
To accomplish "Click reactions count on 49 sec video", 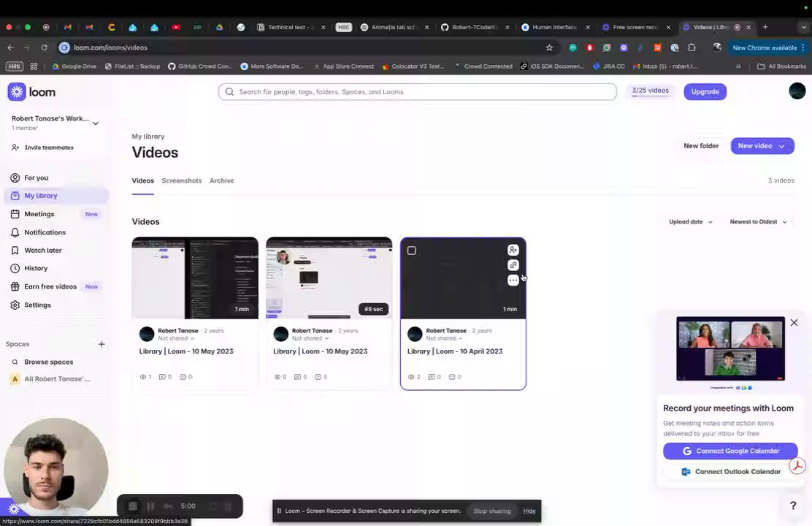I will coord(321,377).
